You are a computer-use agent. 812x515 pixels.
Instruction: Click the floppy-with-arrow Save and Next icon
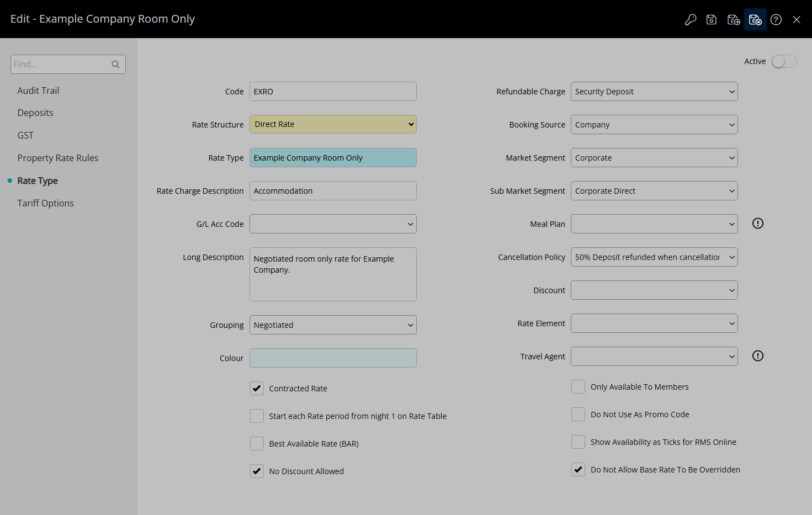pyautogui.click(x=734, y=20)
